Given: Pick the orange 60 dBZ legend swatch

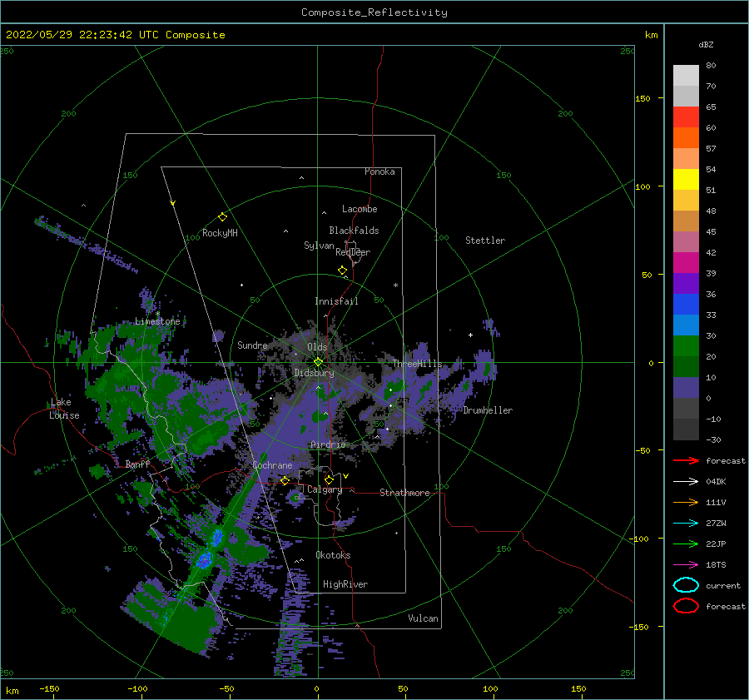Looking at the screenshot, I should pos(686,138).
